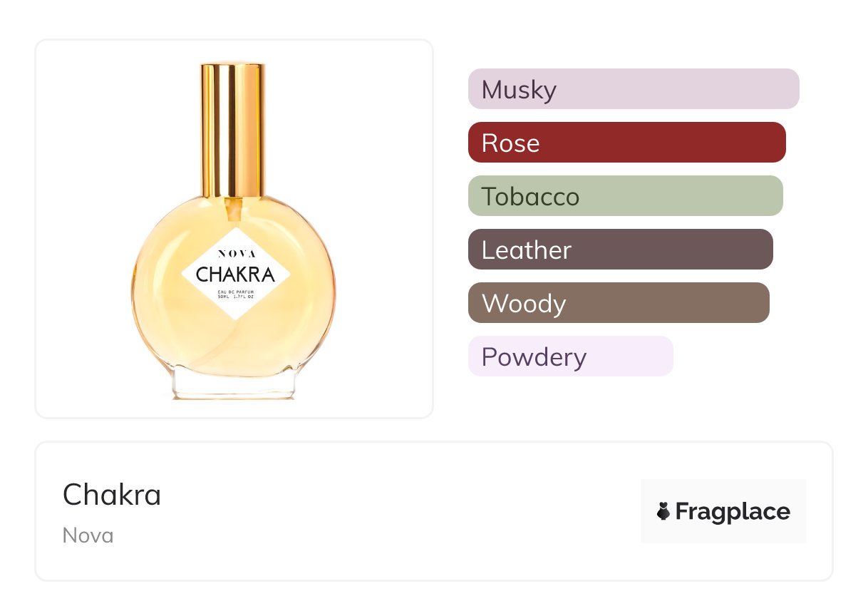The width and height of the screenshot is (868, 616).
Task: Click the brown Woody accord bar
Action: 618,303
